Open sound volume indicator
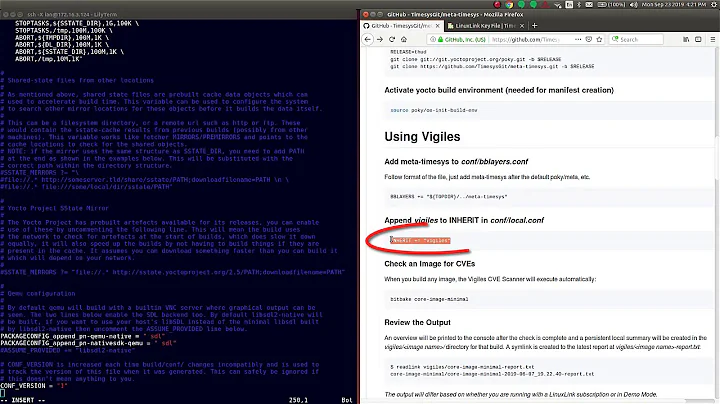Image resolution: width=720 pixels, height=404 pixels. pos(634,5)
